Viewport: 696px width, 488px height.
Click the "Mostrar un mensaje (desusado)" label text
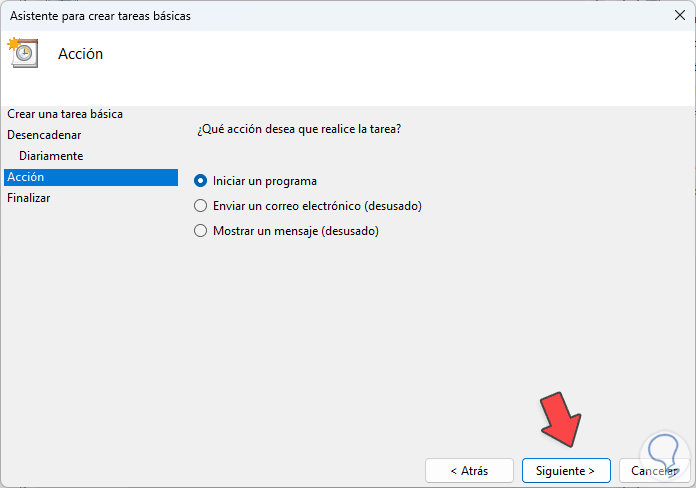296,231
